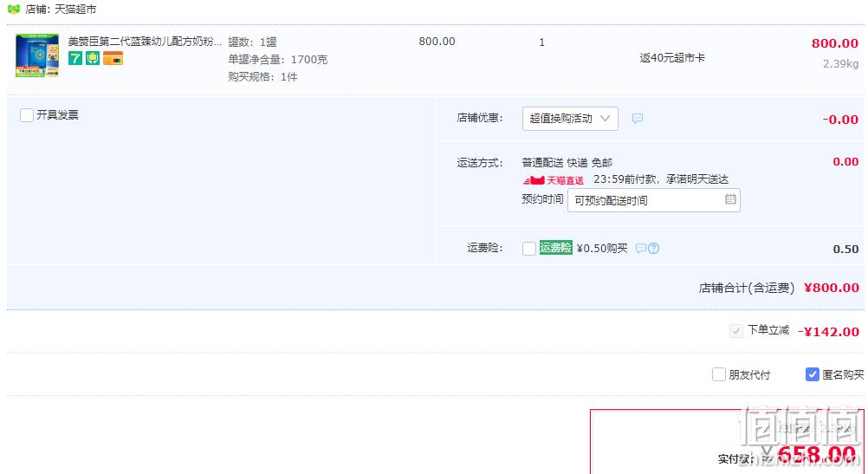The image size is (868, 474).
Task: Tick the 开具发票 invoice checkbox
Action: [x=27, y=115]
